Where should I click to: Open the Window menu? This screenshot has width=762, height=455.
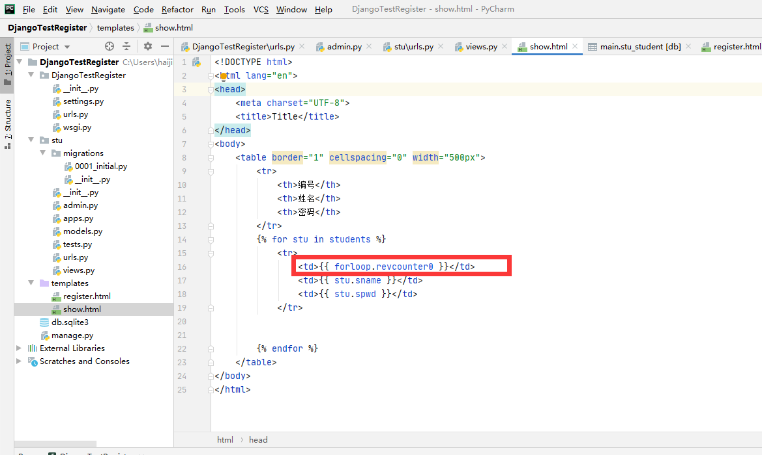292,9
